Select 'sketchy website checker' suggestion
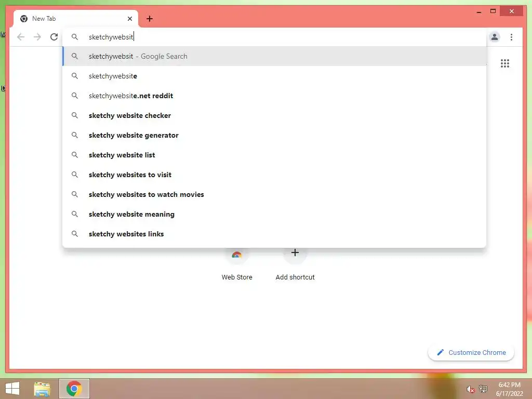 click(x=274, y=115)
